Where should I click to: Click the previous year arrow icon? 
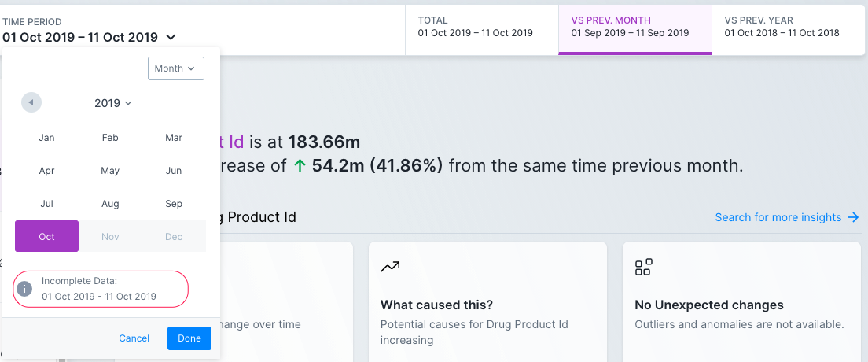point(31,102)
